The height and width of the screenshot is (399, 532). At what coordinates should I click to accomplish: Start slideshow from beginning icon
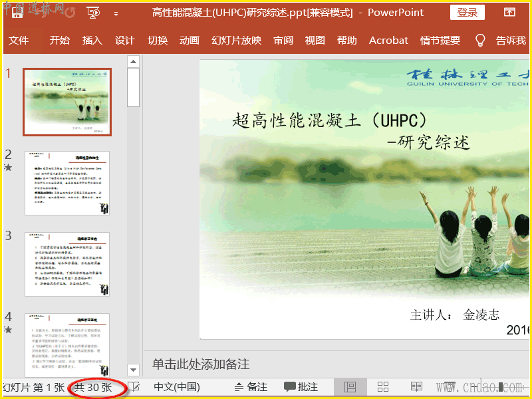(93, 13)
